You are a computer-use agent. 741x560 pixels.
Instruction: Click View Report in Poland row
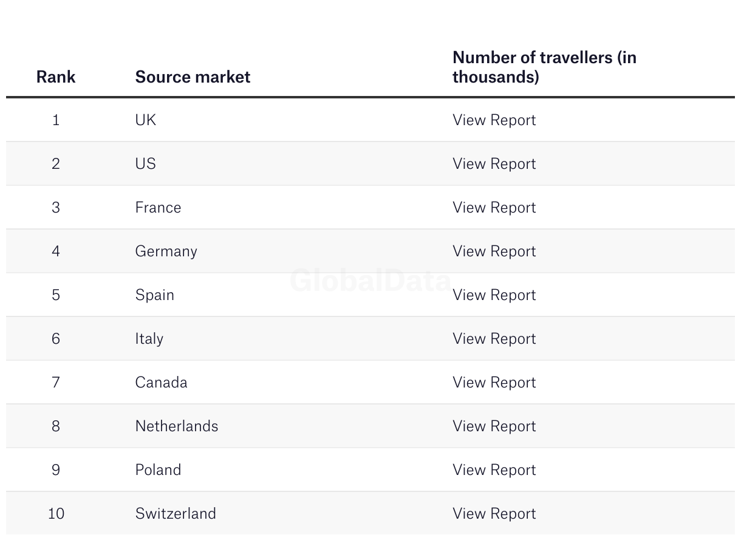pyautogui.click(x=494, y=470)
